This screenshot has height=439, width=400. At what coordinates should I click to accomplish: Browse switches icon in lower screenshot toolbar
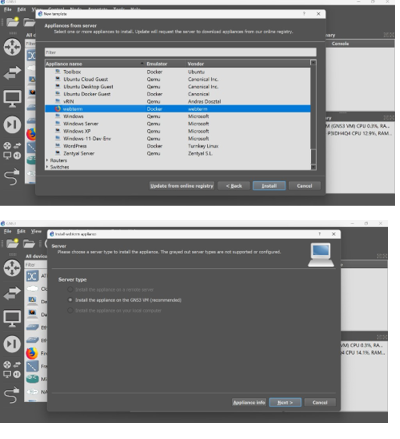pyautogui.click(x=12, y=293)
